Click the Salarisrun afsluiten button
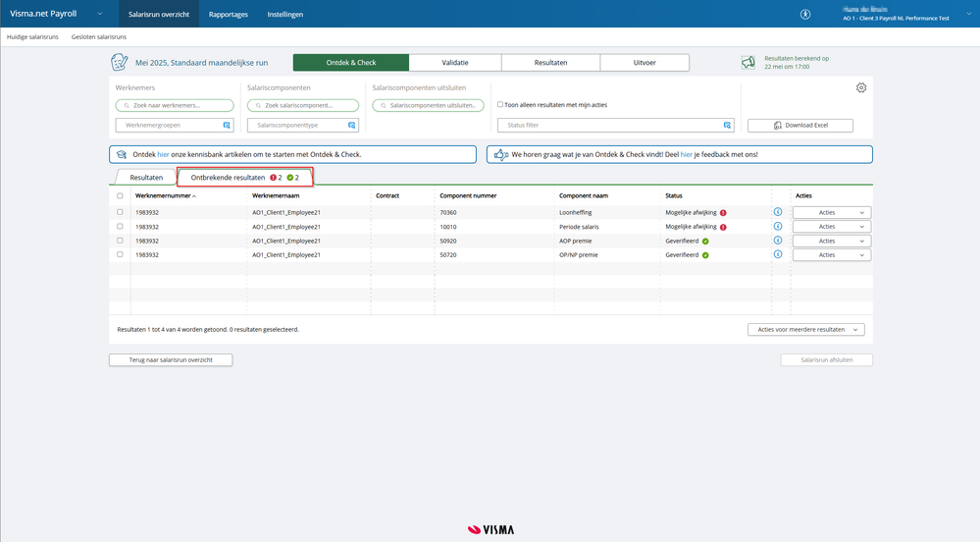980x542 pixels. coord(827,360)
